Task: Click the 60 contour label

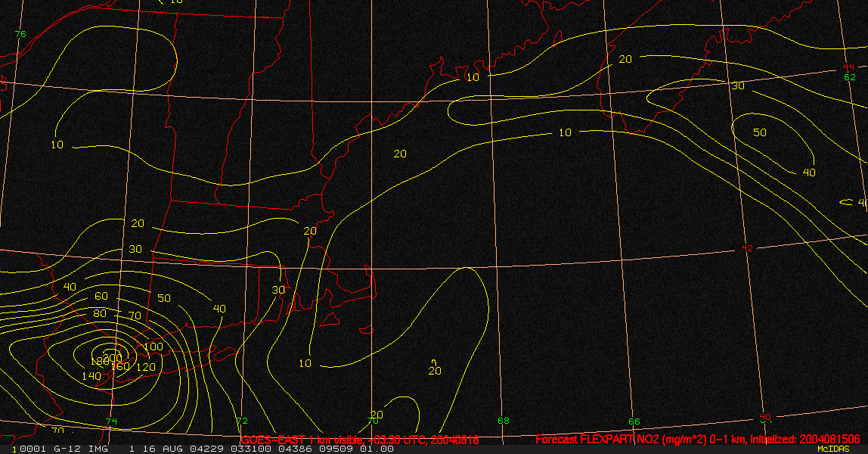Action: [101, 296]
